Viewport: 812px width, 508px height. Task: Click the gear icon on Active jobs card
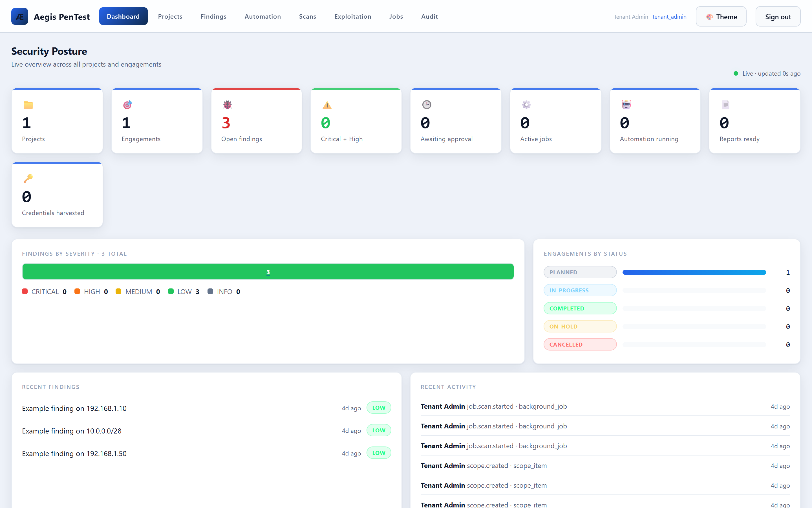point(526,105)
